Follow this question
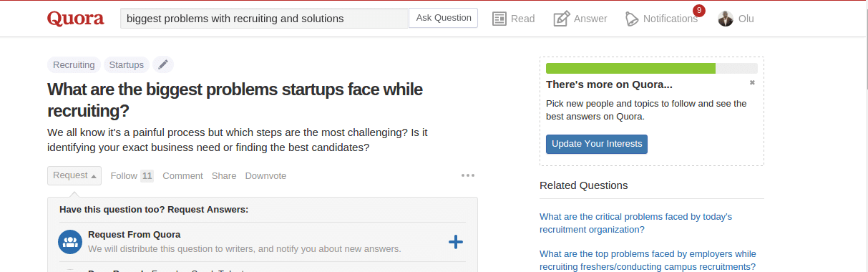Image resolution: width=868 pixels, height=272 pixels. point(124,175)
